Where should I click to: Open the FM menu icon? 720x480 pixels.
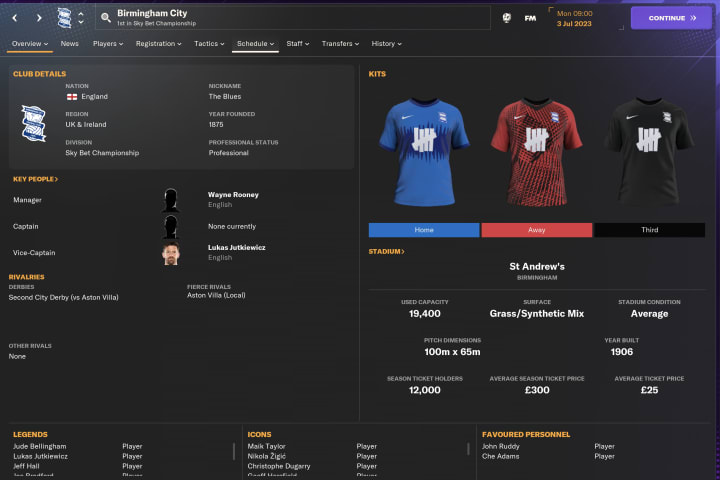pos(530,18)
